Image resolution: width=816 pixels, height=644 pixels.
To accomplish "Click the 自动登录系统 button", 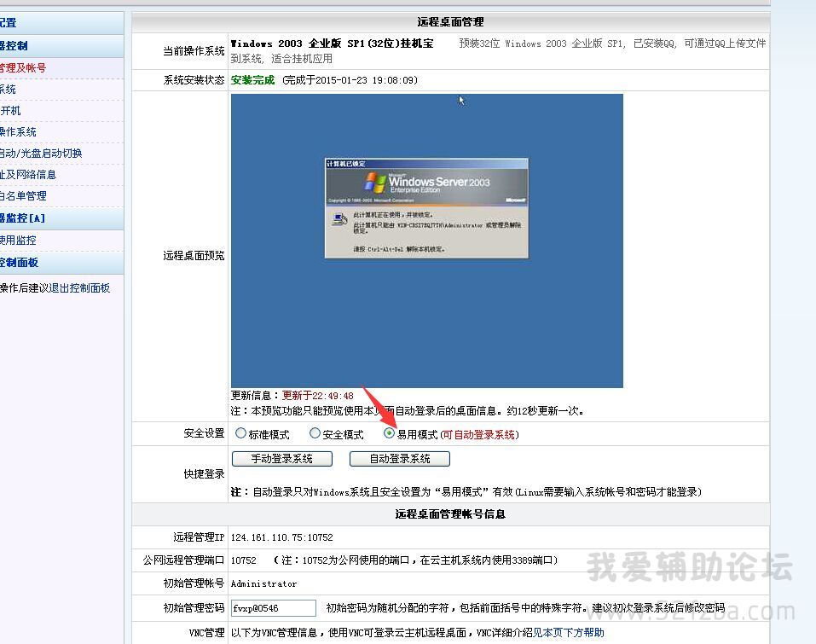I will (x=400, y=459).
